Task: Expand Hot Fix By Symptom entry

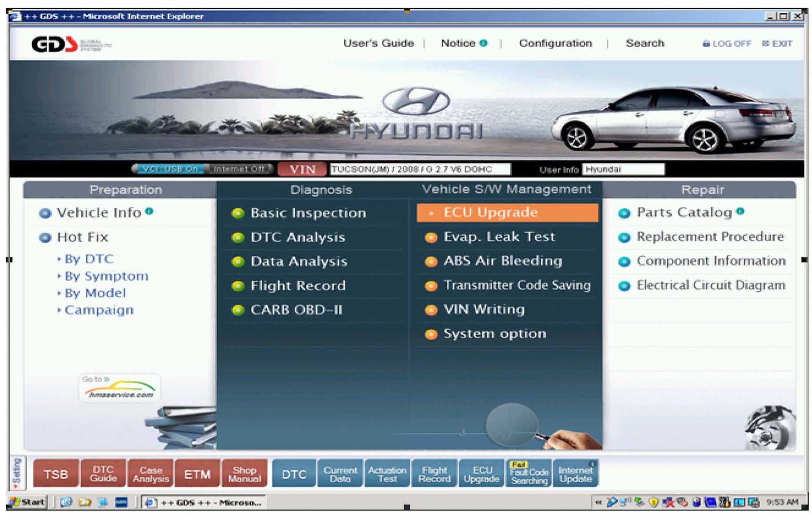Action: (106, 276)
